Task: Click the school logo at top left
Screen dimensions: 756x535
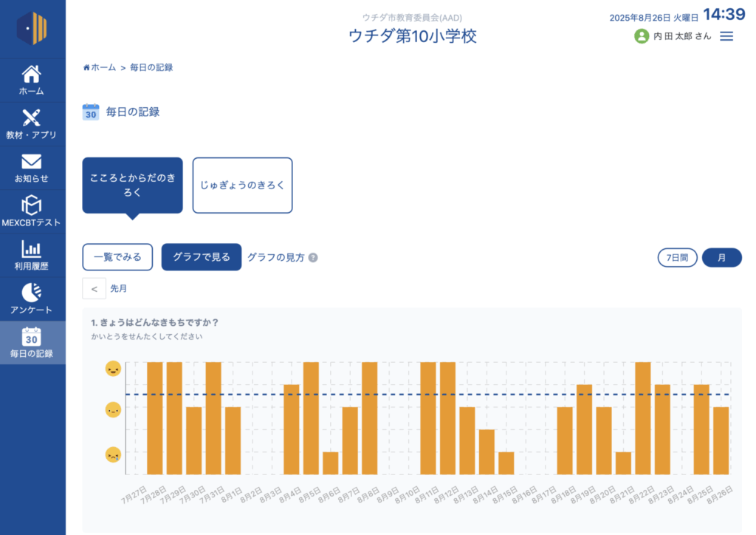Action: coord(32,29)
